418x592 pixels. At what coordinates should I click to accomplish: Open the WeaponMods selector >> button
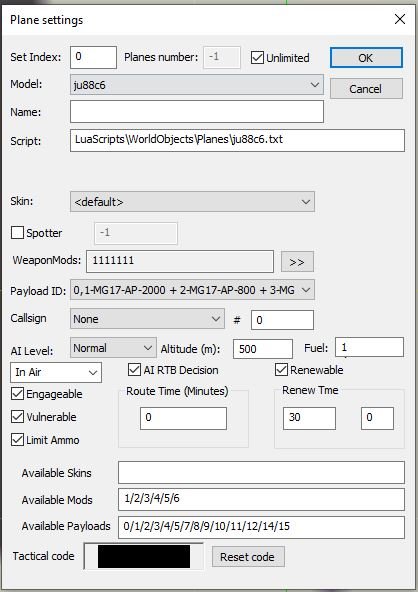click(297, 262)
